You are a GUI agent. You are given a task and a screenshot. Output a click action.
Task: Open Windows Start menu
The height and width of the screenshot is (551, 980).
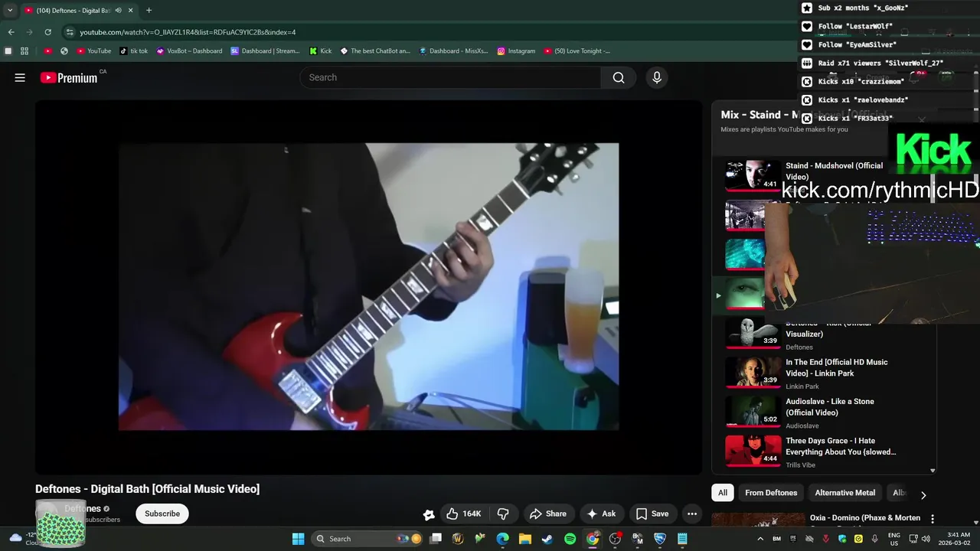pos(298,539)
